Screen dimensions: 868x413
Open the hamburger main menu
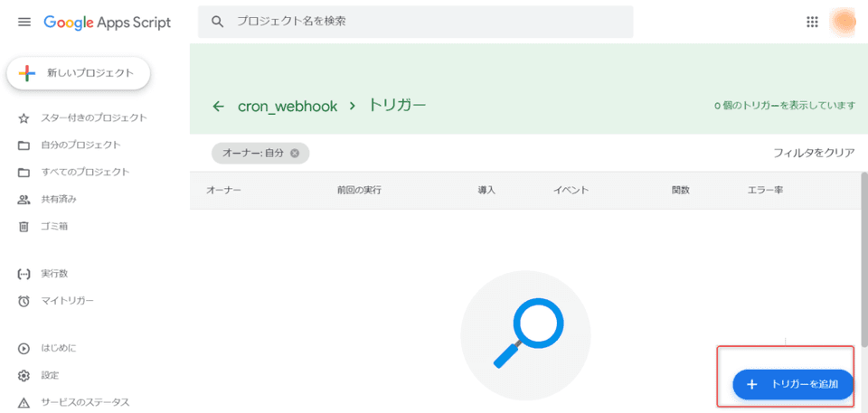click(x=24, y=22)
